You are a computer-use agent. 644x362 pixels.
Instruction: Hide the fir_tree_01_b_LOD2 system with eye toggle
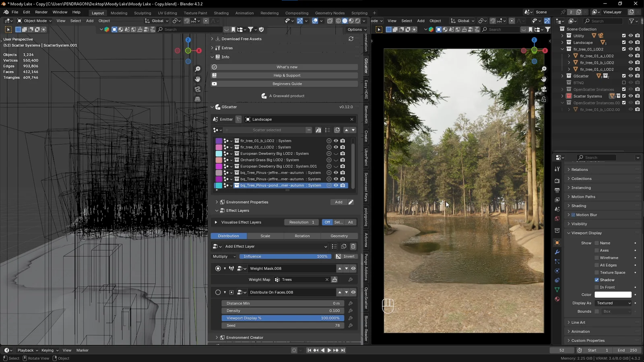(336, 140)
